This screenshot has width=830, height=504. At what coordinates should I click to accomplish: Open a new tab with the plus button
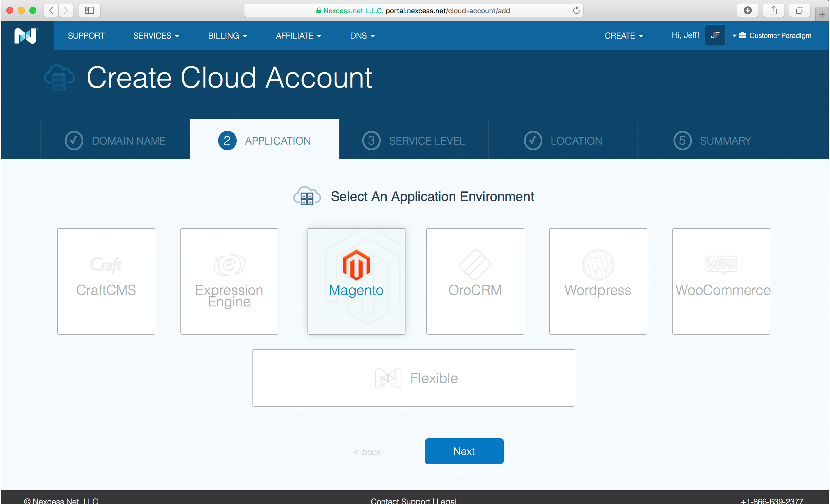[x=822, y=15]
